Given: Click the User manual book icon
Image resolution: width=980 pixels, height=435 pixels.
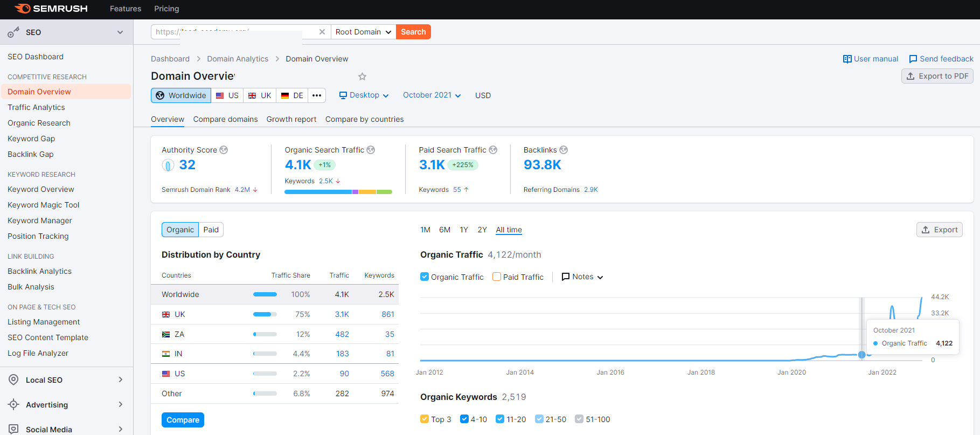Looking at the screenshot, I should [847, 59].
